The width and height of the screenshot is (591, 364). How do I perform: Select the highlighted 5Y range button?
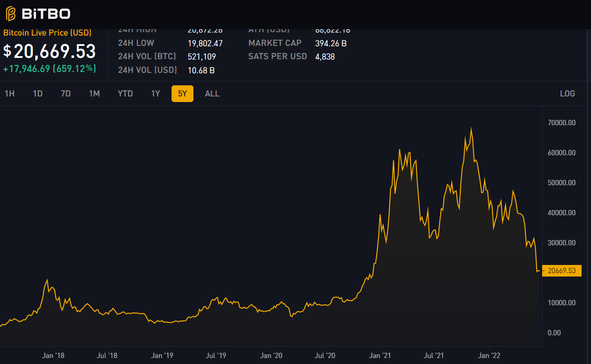pyautogui.click(x=182, y=93)
